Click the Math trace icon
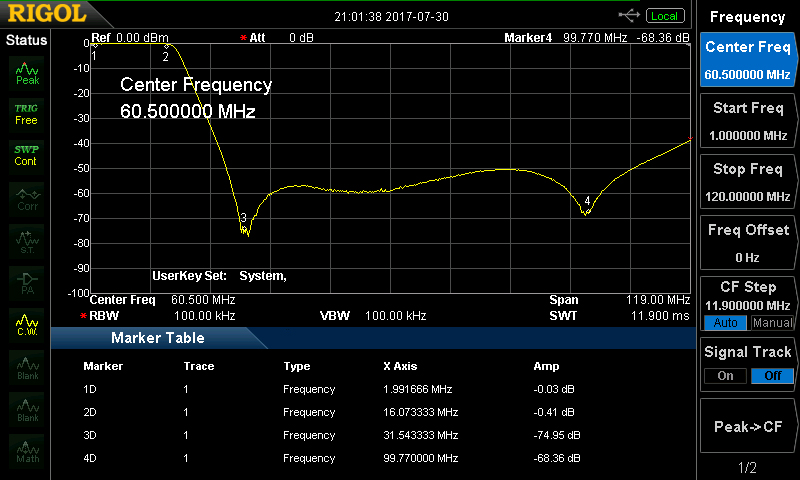This screenshot has height=480, width=800. click(27, 451)
